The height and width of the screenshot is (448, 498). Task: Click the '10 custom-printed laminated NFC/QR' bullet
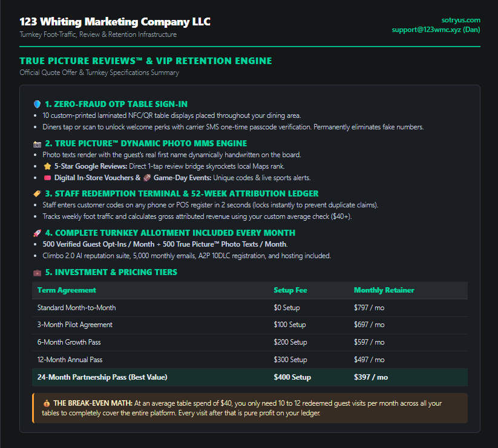click(172, 115)
